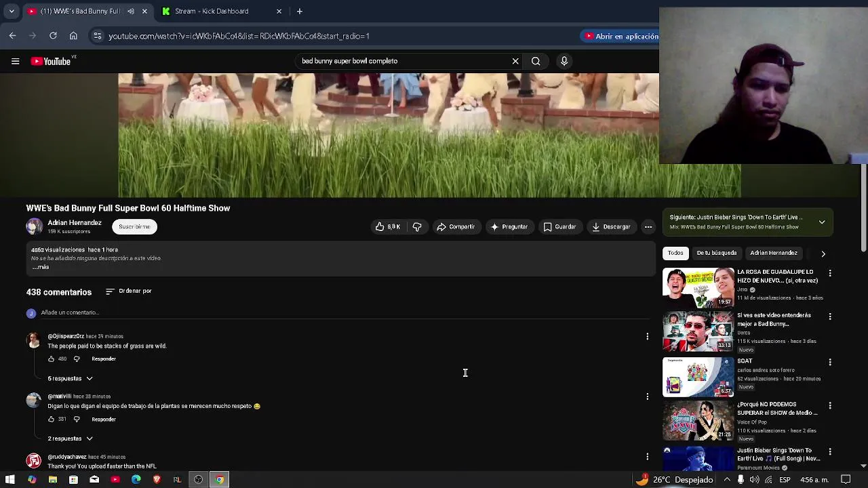This screenshot has height=488, width=868.
Task: Open the Ordenar por sort dropdown
Action: (x=129, y=291)
